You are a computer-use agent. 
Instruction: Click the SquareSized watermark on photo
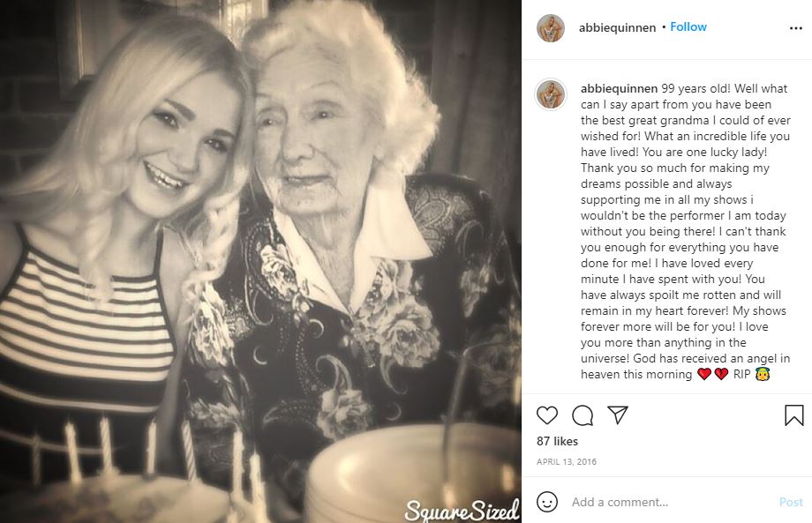(x=462, y=510)
